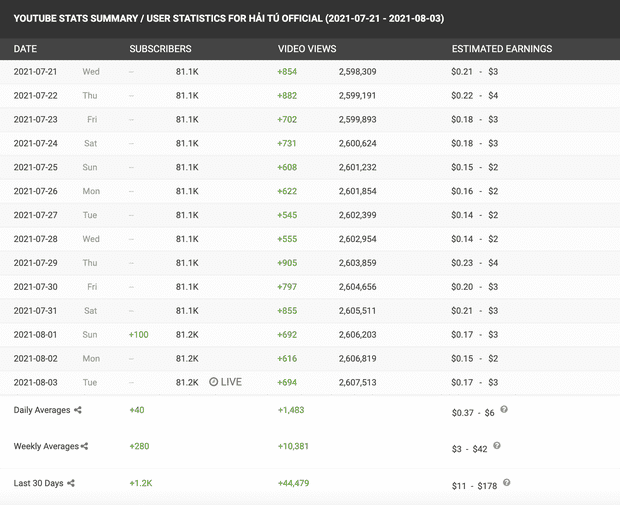This screenshot has height=505, width=620.
Task: Click the Daily Averages label
Action: (x=42, y=410)
